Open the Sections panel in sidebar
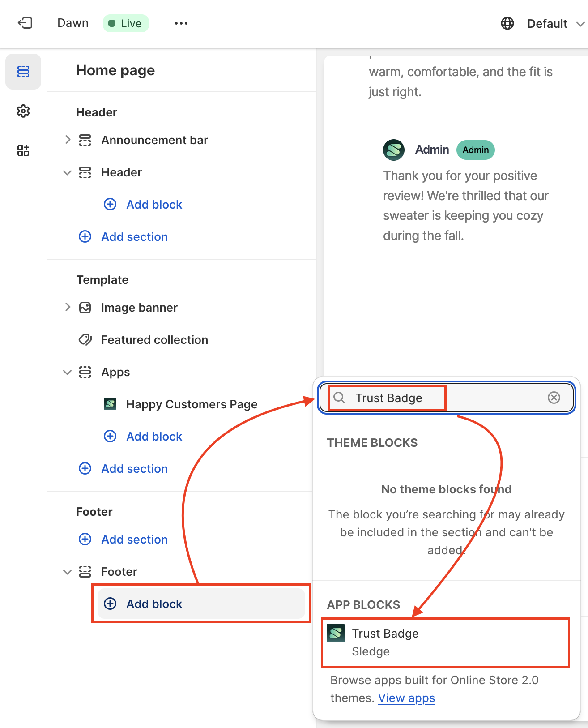588x728 pixels. coord(23,72)
